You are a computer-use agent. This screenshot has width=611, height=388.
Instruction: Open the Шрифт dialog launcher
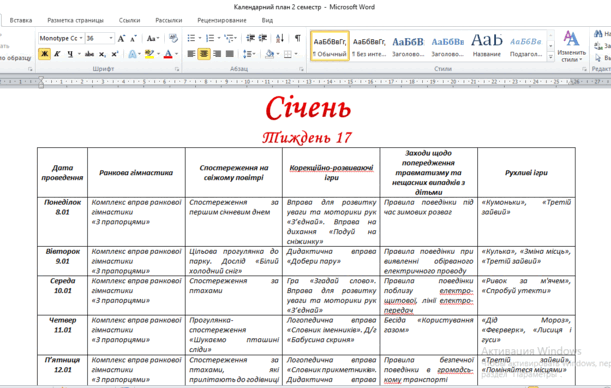tap(177, 69)
